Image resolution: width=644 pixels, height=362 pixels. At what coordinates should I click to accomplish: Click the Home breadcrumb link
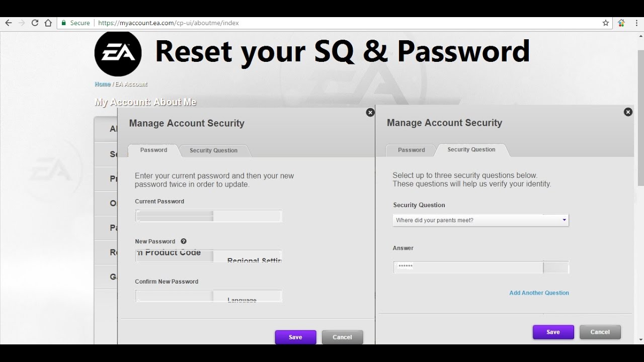coord(103,84)
